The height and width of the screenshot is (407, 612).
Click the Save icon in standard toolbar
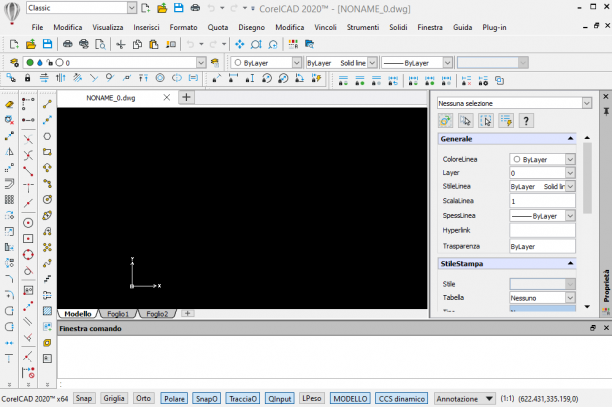(48, 44)
